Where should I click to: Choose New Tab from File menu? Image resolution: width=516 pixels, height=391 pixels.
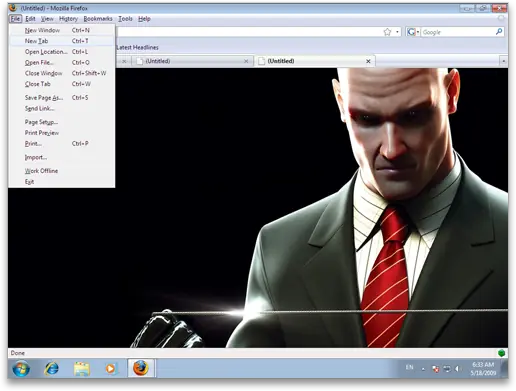click(62, 41)
